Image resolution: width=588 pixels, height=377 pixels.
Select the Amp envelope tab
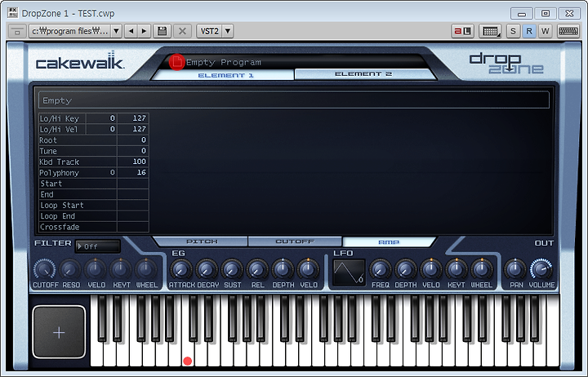[x=389, y=242]
